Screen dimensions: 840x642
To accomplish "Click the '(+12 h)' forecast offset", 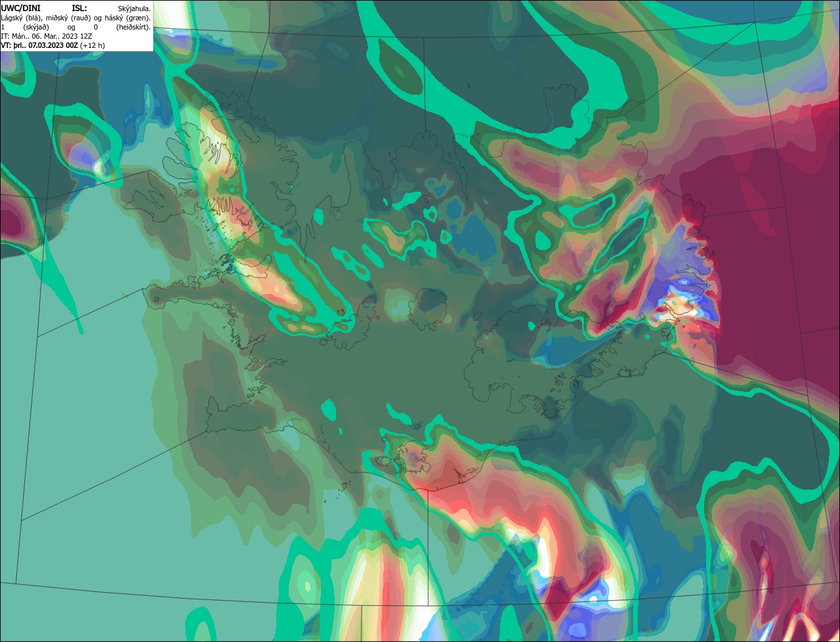I will 93,45.
